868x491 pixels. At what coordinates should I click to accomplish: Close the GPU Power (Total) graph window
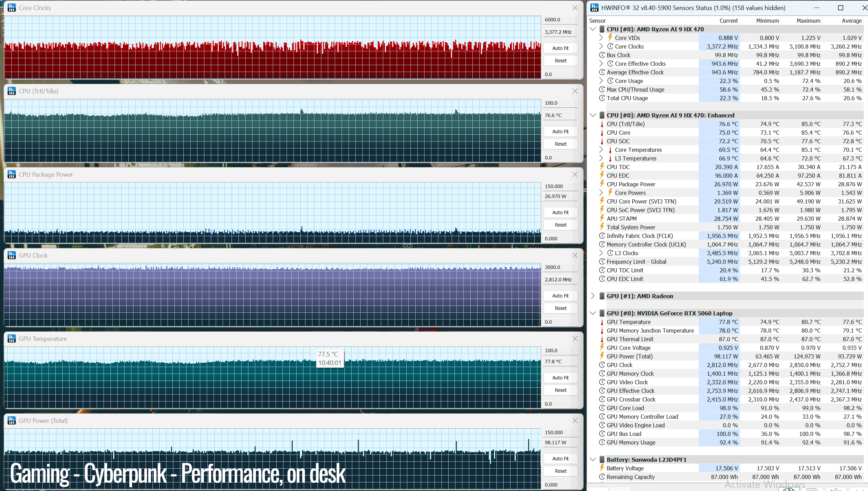[575, 420]
